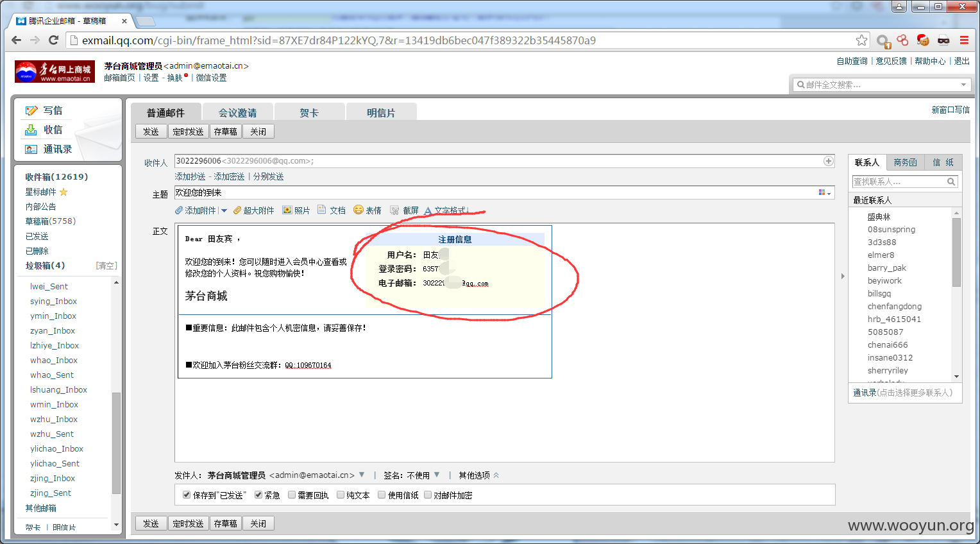Click the incognito mask extension icon

943,40
